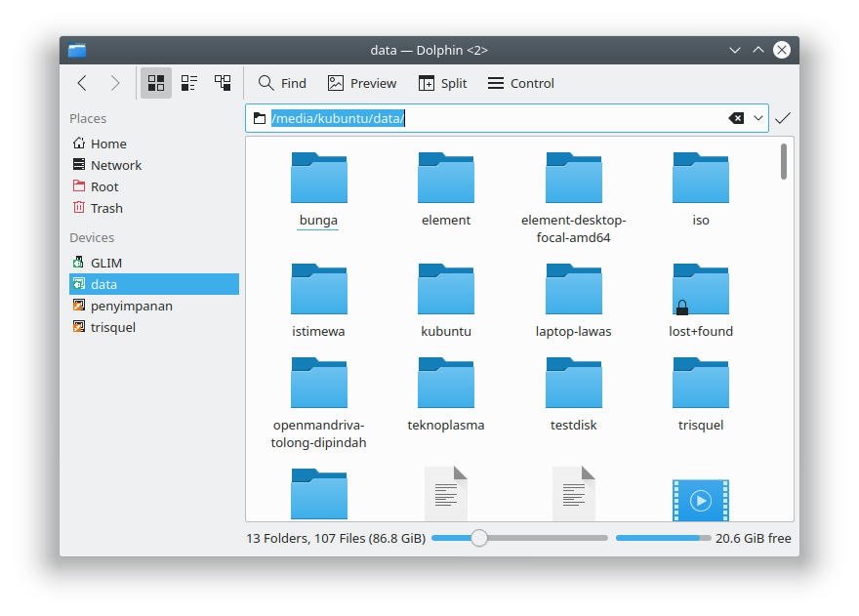Select the laptop-lawas folder
The height and width of the screenshot is (616, 859).
click(x=574, y=301)
